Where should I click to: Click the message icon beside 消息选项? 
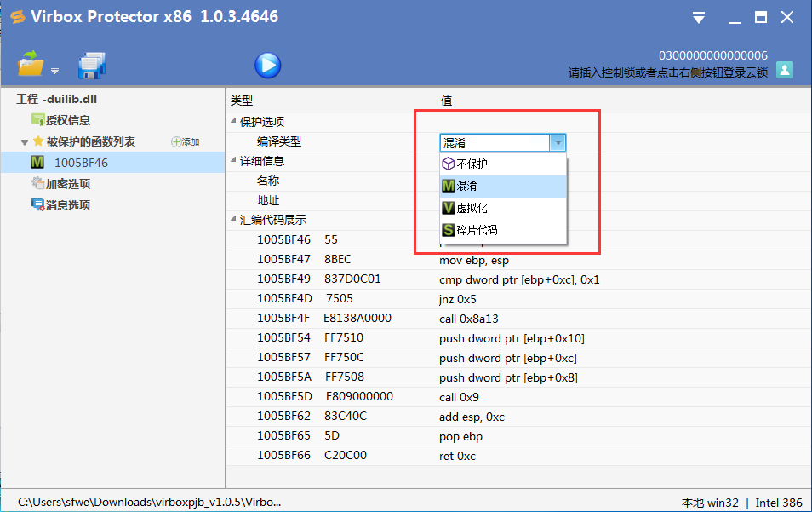click(37, 204)
